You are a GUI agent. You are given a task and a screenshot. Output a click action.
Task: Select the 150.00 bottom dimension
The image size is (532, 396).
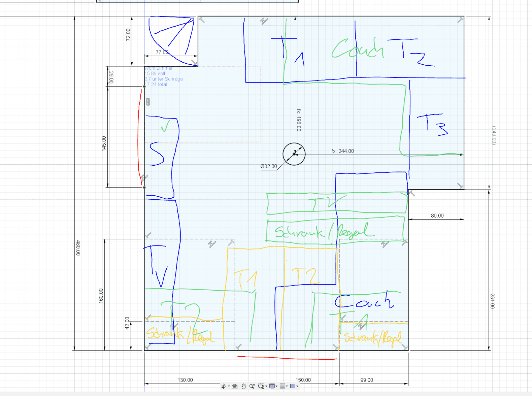point(303,380)
